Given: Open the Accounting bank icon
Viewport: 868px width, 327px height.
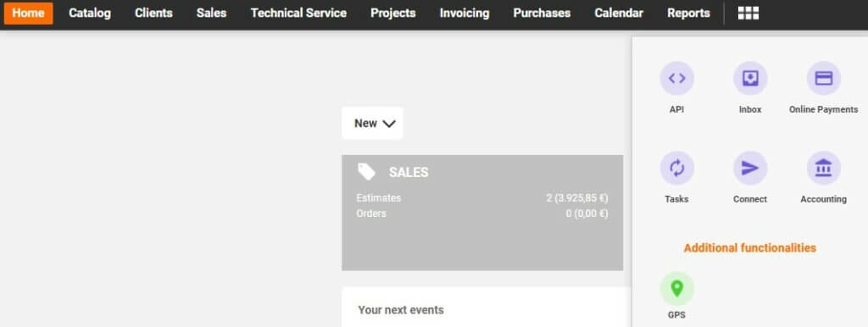Looking at the screenshot, I should point(824,169).
